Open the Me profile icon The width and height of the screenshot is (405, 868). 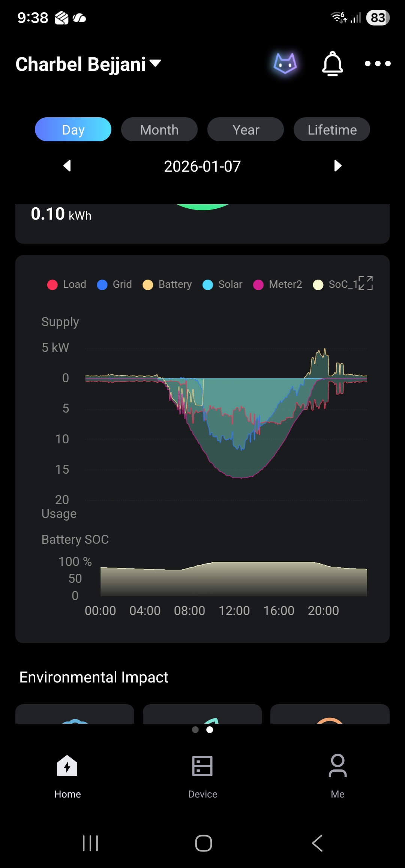[337, 766]
